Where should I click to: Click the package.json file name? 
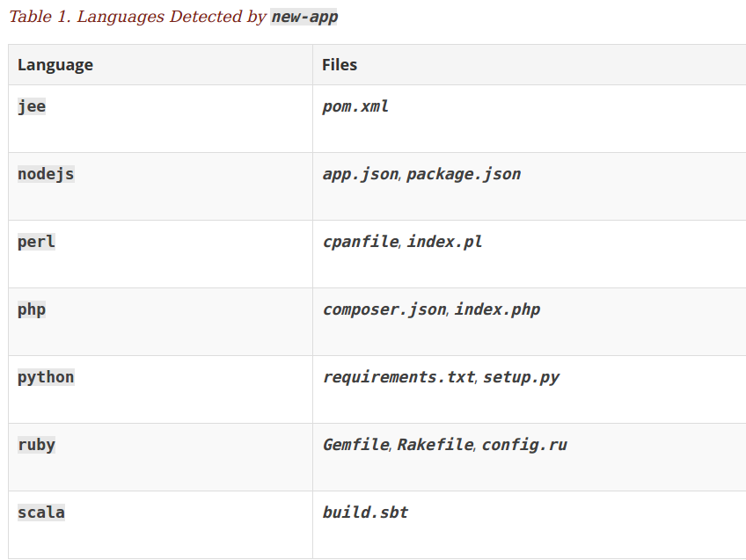point(464,174)
